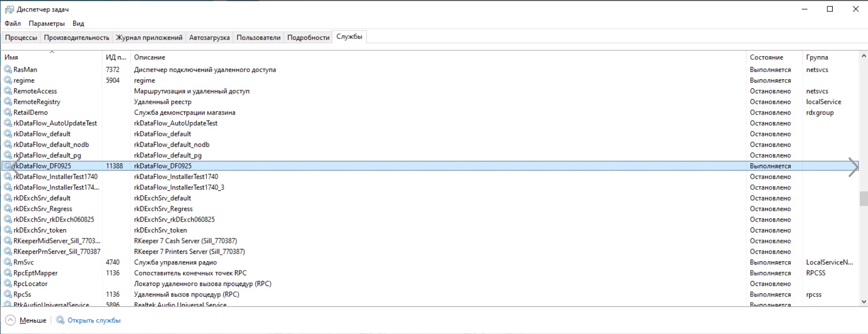Click the vertical scrollbar thumb
The image size is (868, 334).
coord(863,198)
